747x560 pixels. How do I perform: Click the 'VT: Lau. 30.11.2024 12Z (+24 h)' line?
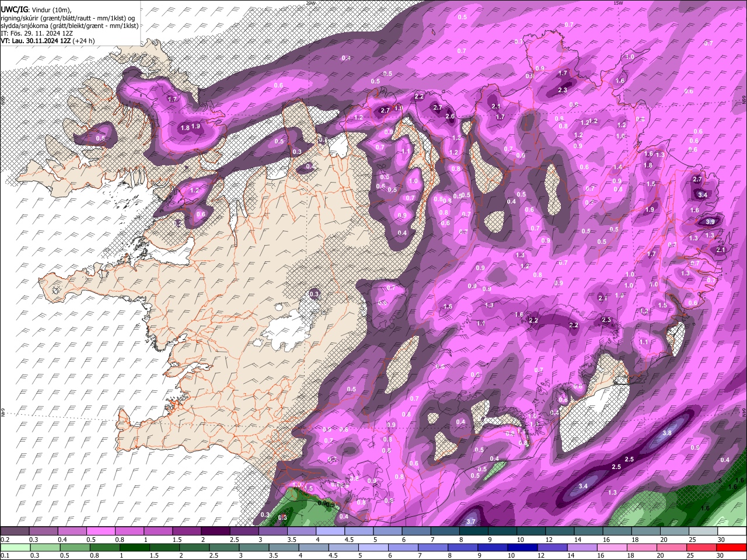click(x=48, y=41)
